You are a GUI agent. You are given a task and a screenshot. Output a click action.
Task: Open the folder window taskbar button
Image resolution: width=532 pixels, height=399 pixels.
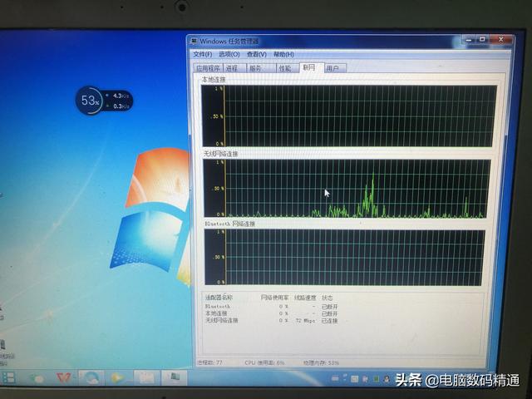(x=146, y=378)
